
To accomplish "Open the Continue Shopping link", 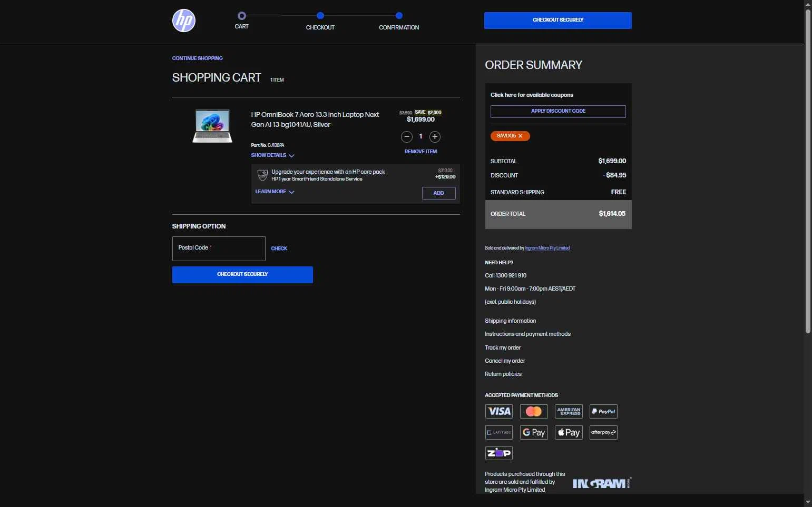I will click(x=197, y=58).
